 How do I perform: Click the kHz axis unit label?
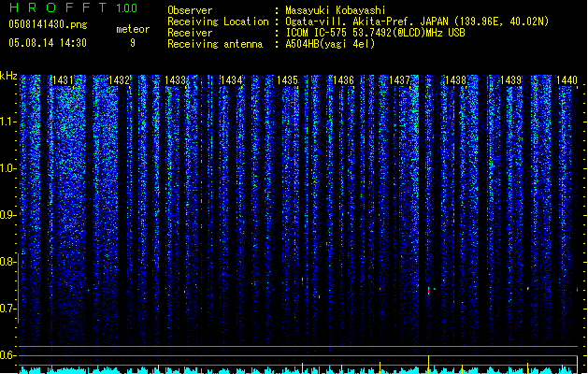(8, 76)
